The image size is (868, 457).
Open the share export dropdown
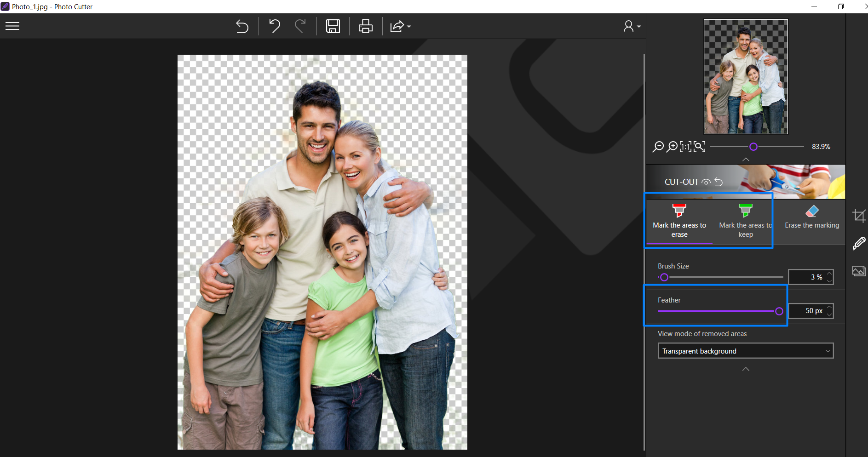(400, 26)
